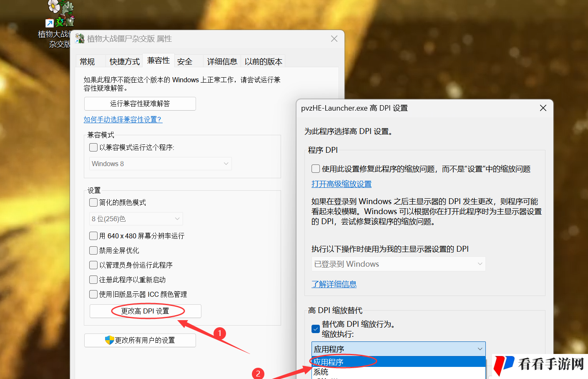Screen dimensions: 588x379
Task: Check 使用此设置修复此程序的缩放问题 checkbox
Action: (x=316, y=169)
